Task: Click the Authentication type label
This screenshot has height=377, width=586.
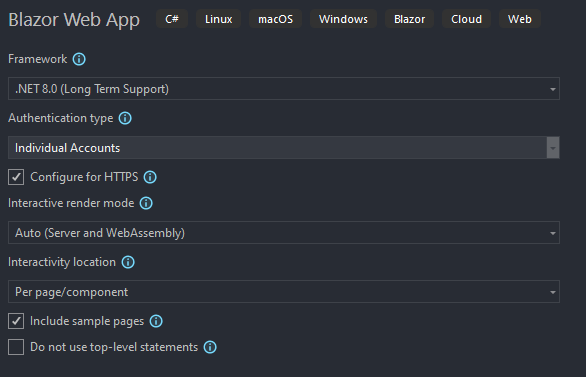Action: coord(61,118)
